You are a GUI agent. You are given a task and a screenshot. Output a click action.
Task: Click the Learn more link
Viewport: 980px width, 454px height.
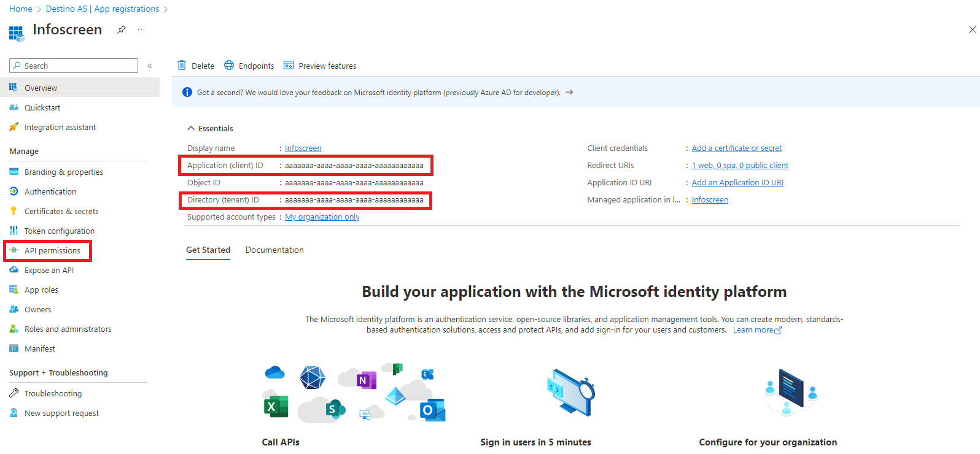(x=757, y=330)
